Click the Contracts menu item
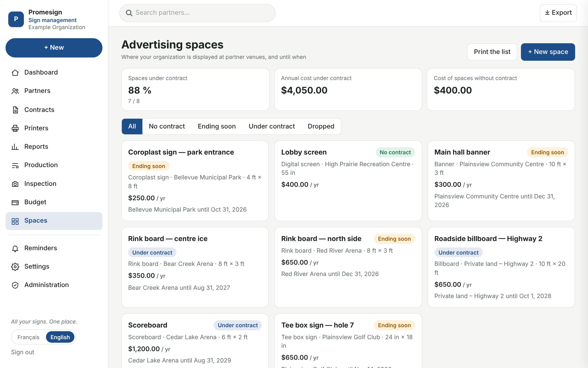 pos(54,110)
